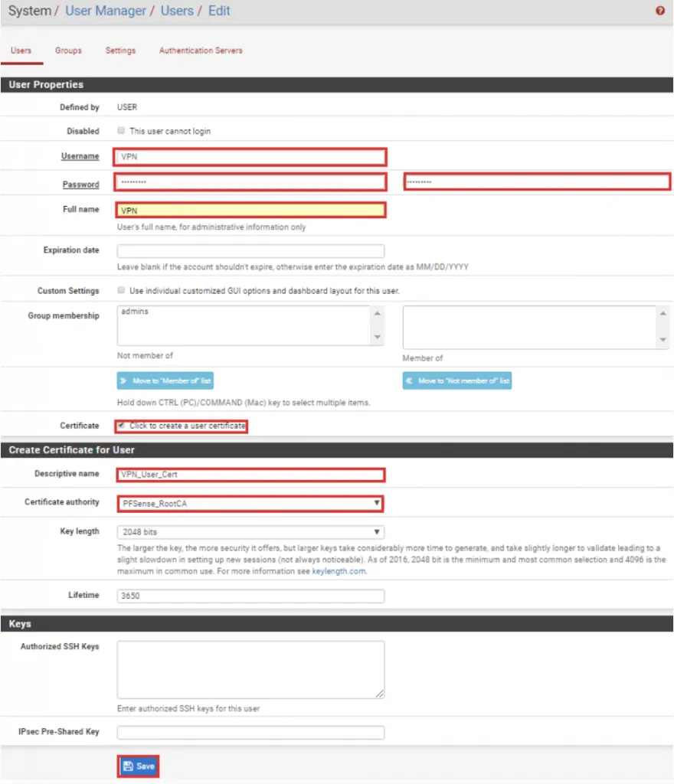Click the Authorized SSH Keys text area
Screen dimensions: 674x784
point(250,669)
